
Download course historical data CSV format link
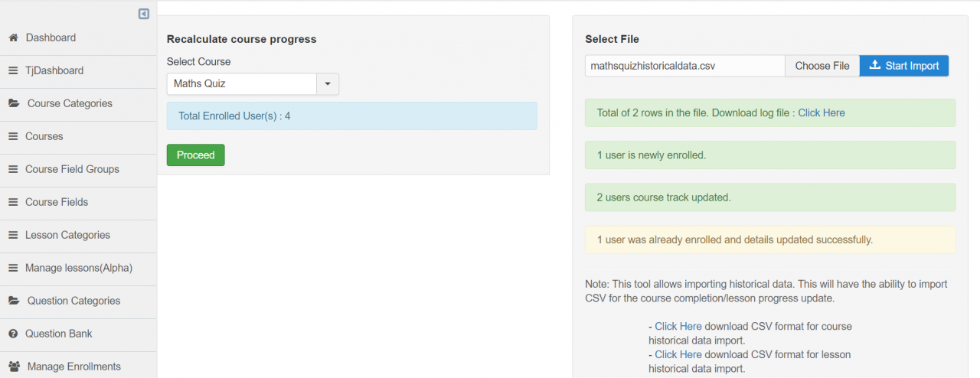point(678,326)
